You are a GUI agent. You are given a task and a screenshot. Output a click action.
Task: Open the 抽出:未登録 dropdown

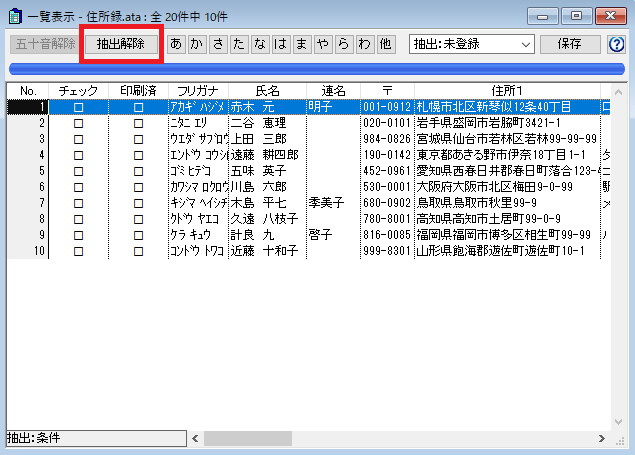[471, 44]
